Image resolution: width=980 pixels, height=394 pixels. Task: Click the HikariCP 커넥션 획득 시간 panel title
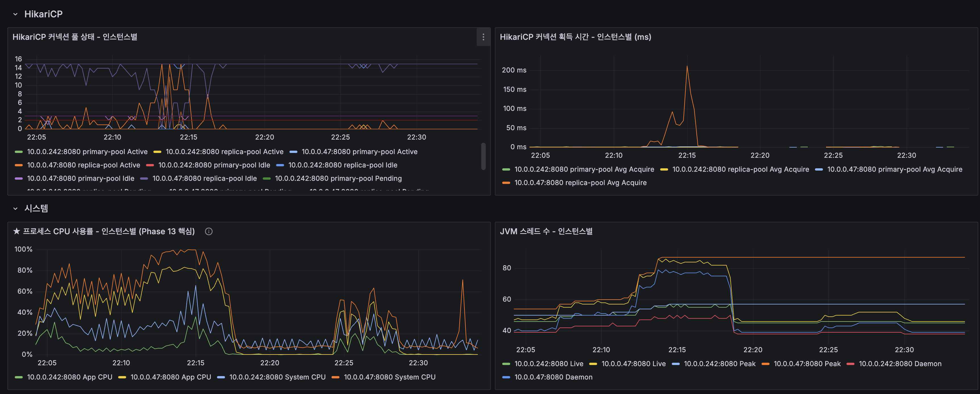tap(575, 37)
